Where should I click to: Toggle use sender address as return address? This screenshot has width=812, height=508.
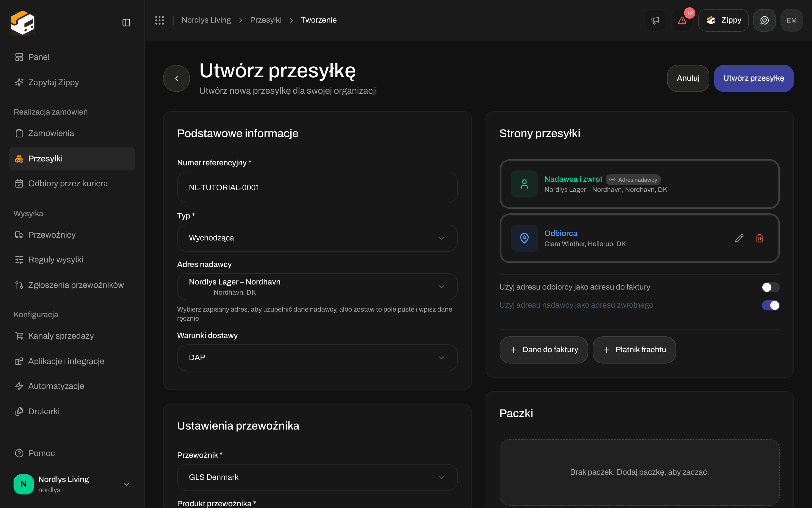[x=770, y=305]
